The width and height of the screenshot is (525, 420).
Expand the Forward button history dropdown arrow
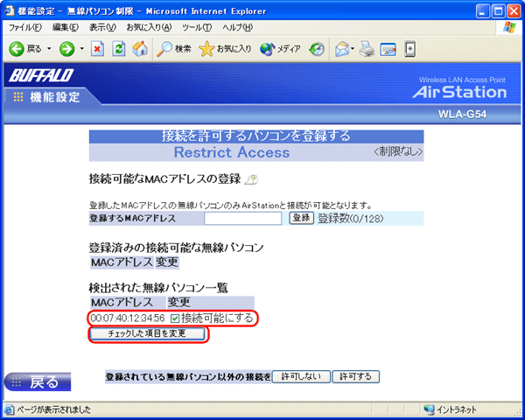point(82,49)
